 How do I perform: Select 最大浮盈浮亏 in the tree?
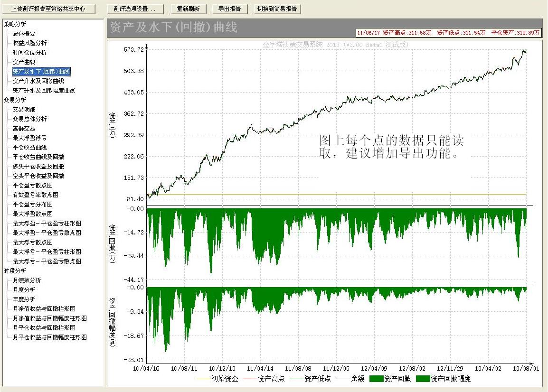[x=29, y=138]
